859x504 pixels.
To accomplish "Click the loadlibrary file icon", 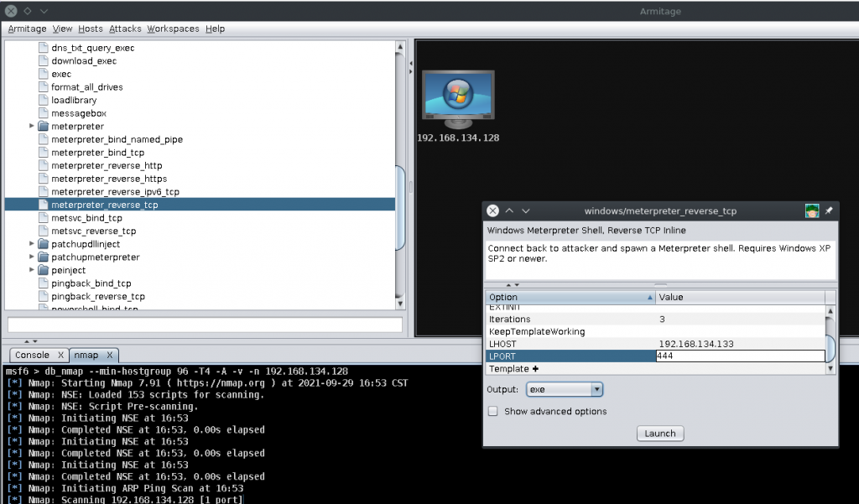I will pos(44,101).
